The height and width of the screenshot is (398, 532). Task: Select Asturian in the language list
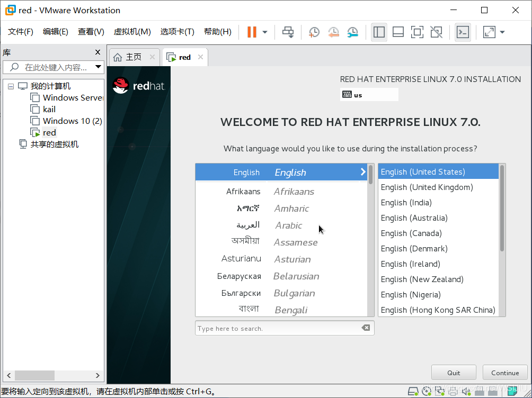[x=281, y=259]
